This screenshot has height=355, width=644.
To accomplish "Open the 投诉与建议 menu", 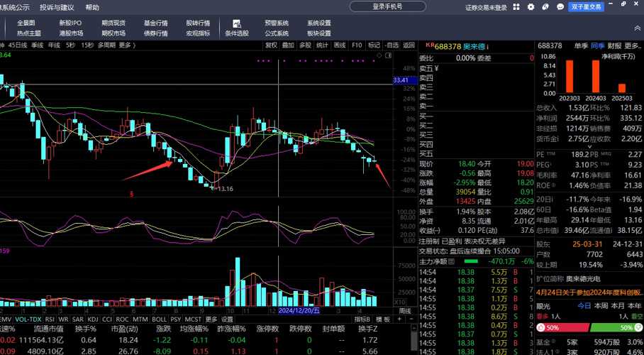I will pos(57,7).
